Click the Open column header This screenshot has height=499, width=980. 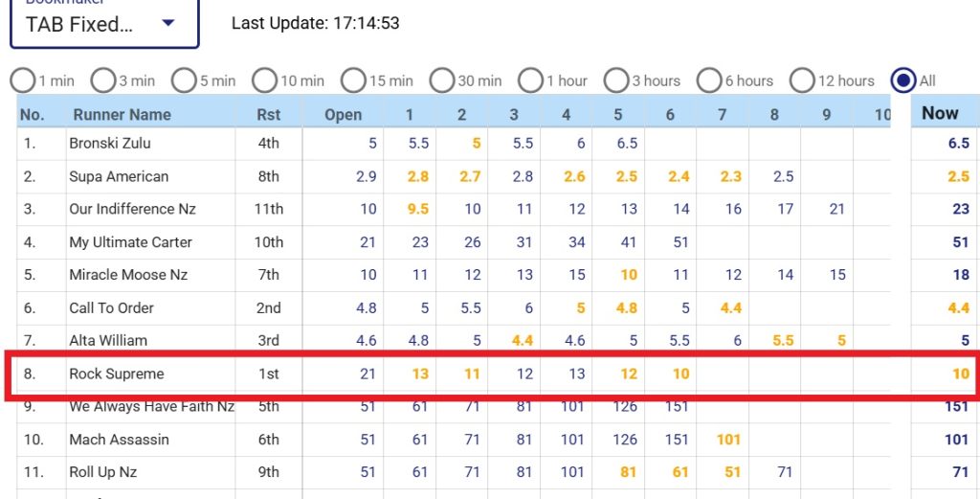[343, 115]
